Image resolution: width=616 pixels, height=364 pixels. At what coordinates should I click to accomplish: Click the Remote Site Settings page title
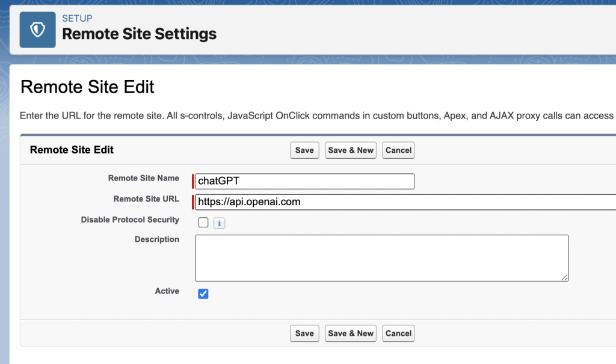[x=139, y=34]
